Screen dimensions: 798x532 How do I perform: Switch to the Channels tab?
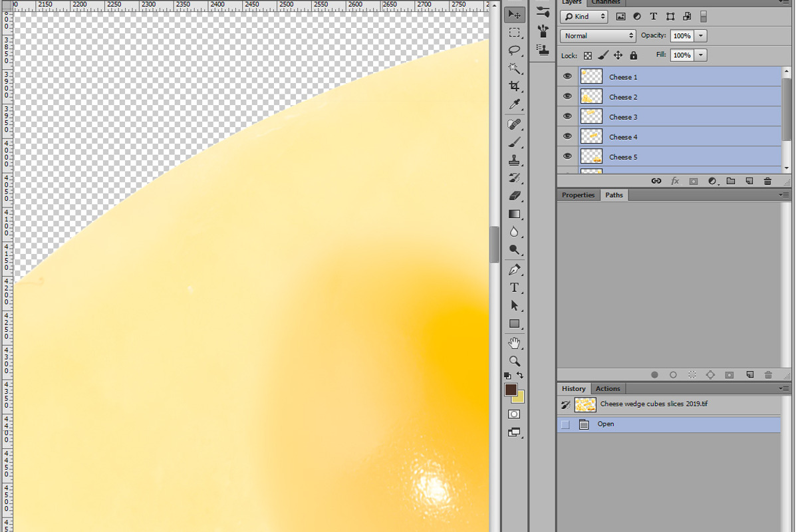(x=606, y=3)
